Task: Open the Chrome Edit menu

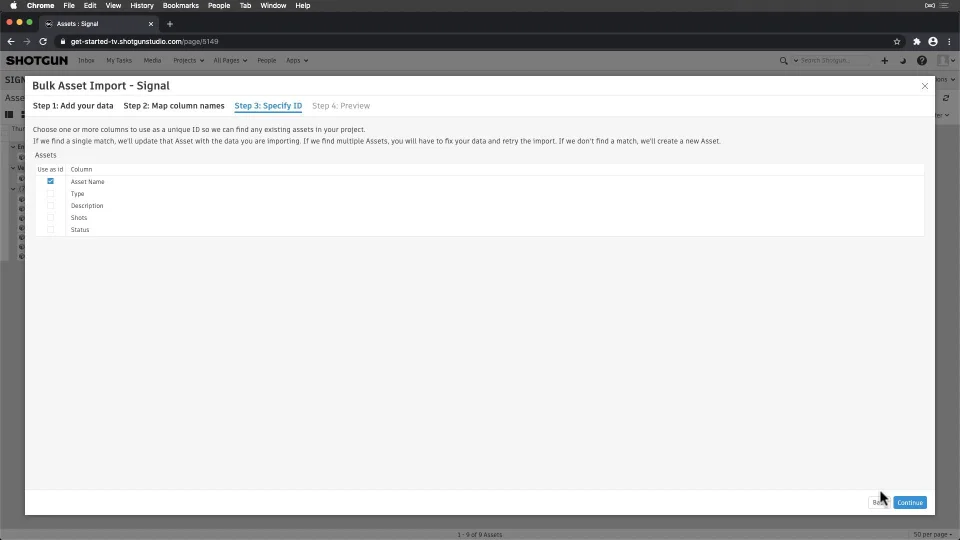Action: tap(90, 6)
